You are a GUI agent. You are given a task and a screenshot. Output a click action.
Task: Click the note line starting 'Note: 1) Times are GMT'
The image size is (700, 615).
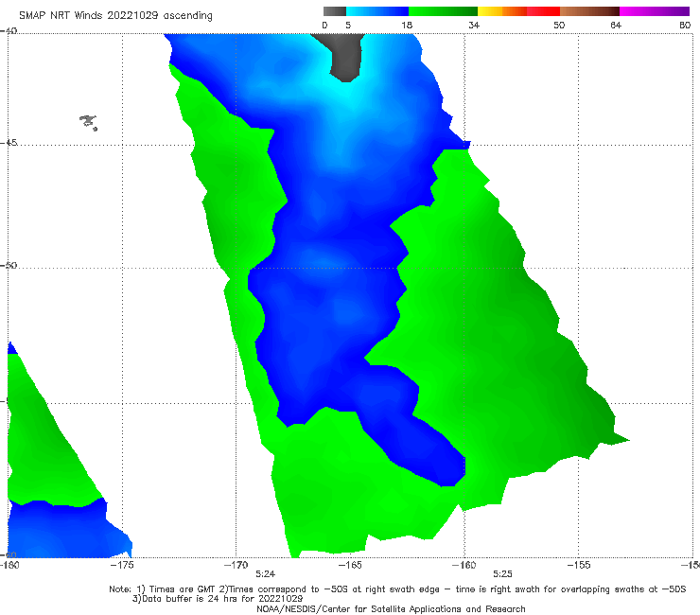[x=397, y=589]
